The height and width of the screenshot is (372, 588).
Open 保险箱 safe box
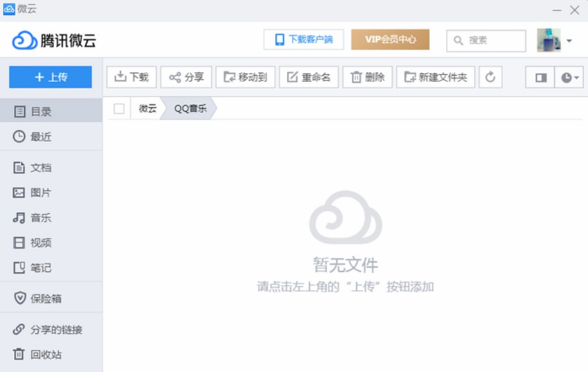[51, 298]
